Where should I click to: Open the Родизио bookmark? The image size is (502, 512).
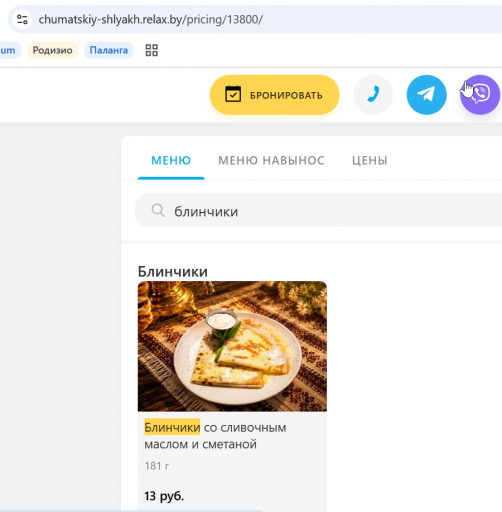[x=53, y=50]
